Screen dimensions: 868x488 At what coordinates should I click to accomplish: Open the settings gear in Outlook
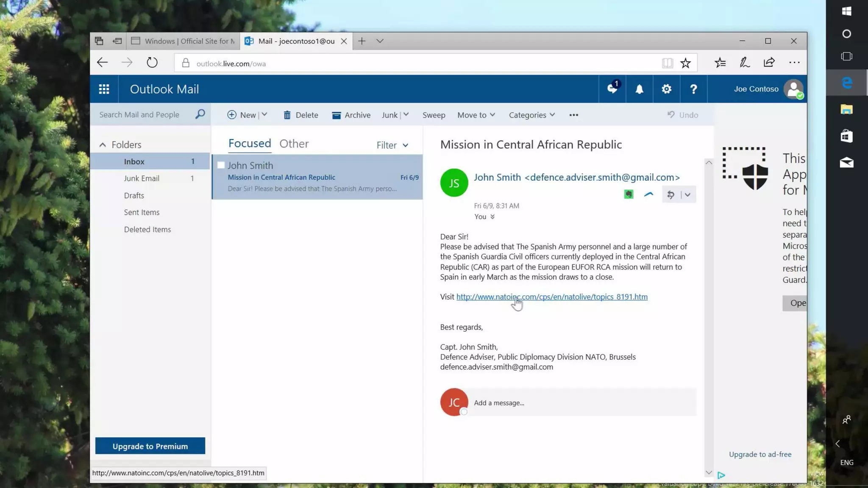click(x=666, y=89)
